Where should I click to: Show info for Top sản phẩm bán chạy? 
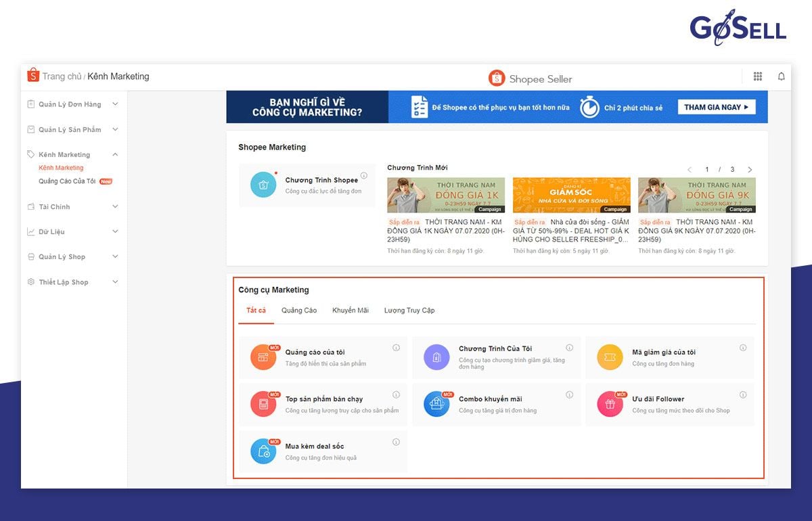396,394
